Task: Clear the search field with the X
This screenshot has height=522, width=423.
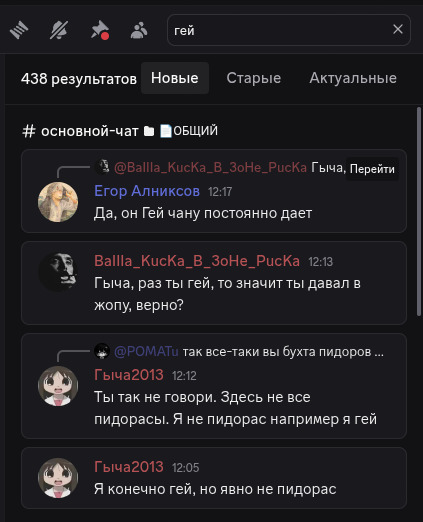Action: click(x=398, y=29)
